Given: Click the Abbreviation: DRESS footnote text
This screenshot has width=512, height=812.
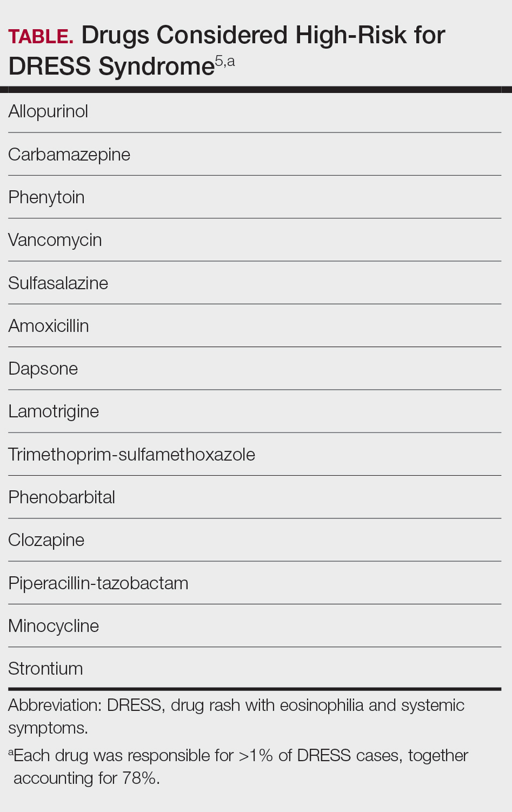Looking at the screenshot, I should click(x=236, y=705).
